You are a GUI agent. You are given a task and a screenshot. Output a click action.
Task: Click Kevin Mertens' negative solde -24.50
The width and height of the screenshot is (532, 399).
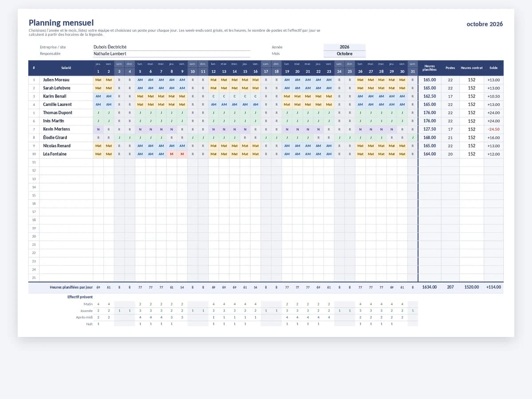click(493, 129)
